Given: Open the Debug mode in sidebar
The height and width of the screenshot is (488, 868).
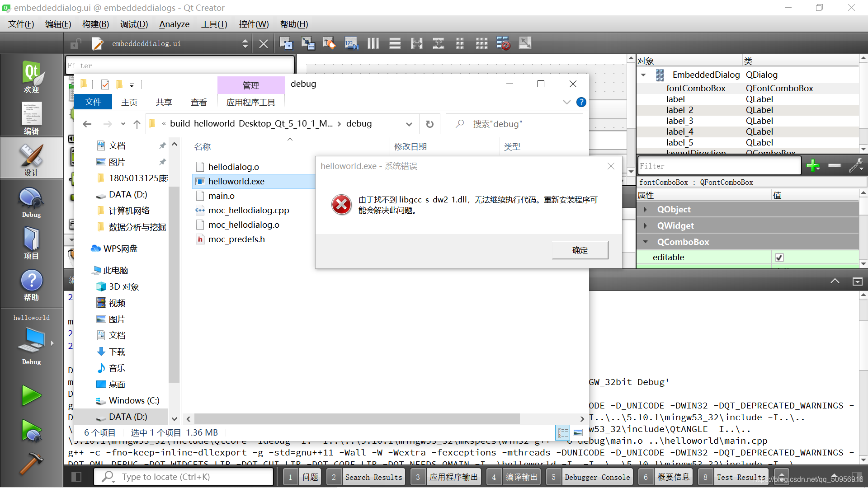Looking at the screenshot, I should 31,202.
